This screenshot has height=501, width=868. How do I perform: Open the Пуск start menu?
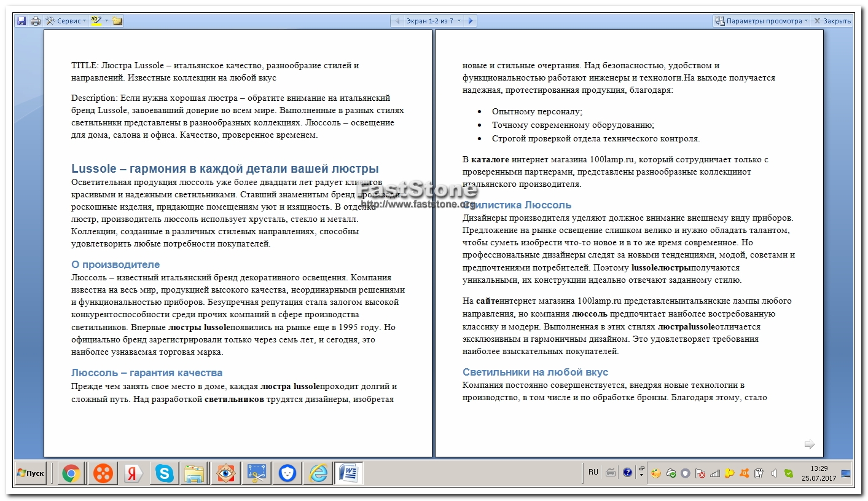31,473
